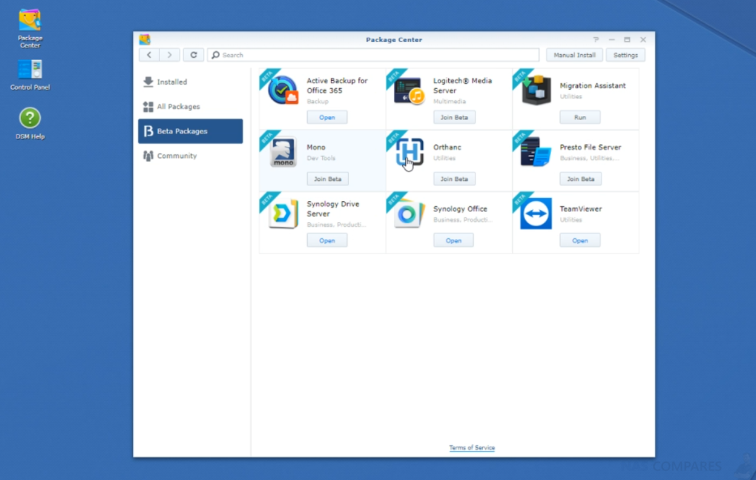Click the Synology Office title
This screenshot has width=756, height=480.
tap(460, 209)
